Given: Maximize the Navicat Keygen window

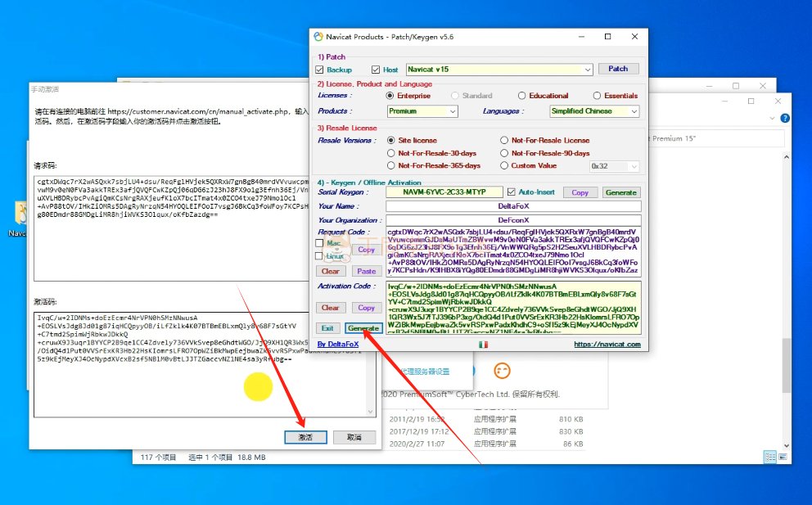Looking at the screenshot, I should point(608,37).
